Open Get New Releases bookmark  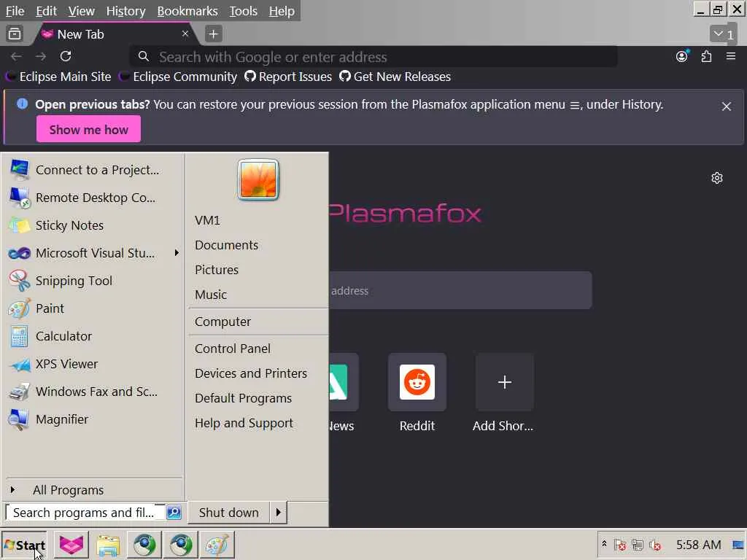(x=395, y=77)
